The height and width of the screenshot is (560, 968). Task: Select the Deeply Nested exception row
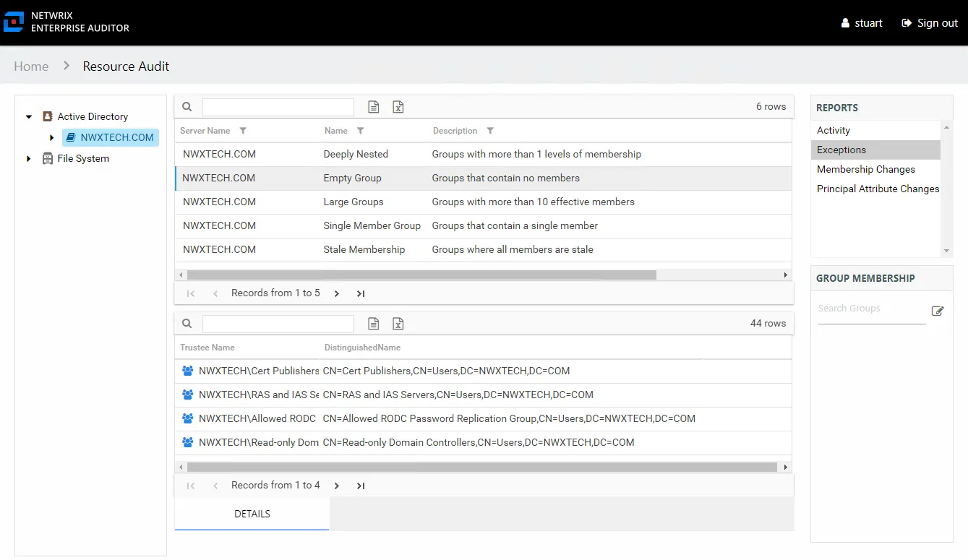pos(483,154)
